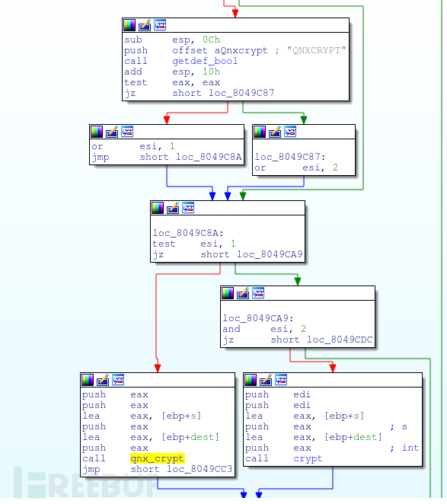This screenshot has width=447, height=504.
Task: Click edit-name pencil icon in QNXCRYPT block
Action: [x=145, y=25]
